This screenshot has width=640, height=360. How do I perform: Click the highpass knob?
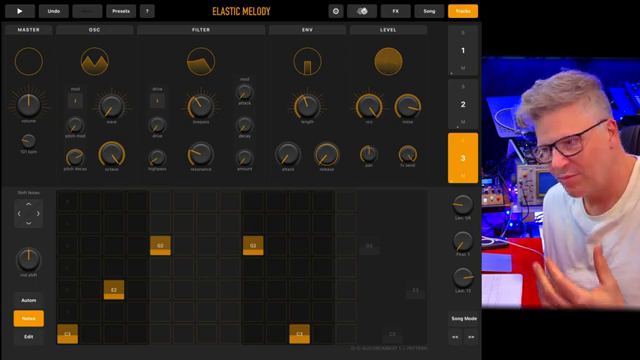[x=157, y=158]
